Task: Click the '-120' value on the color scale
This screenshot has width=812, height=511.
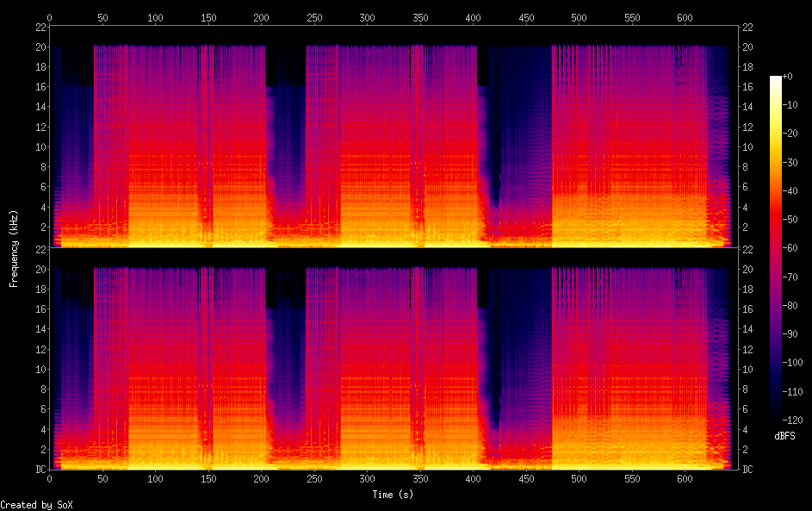Action: [x=792, y=420]
